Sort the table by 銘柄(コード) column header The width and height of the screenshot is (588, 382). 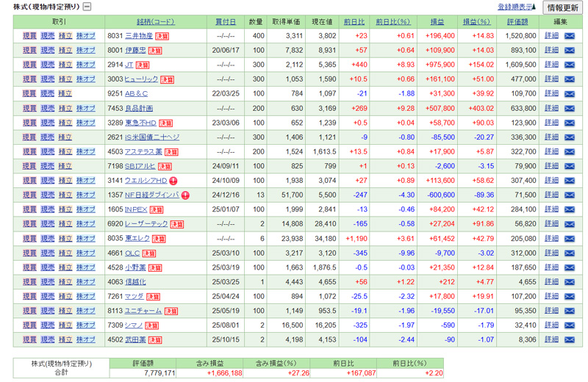[x=155, y=22]
